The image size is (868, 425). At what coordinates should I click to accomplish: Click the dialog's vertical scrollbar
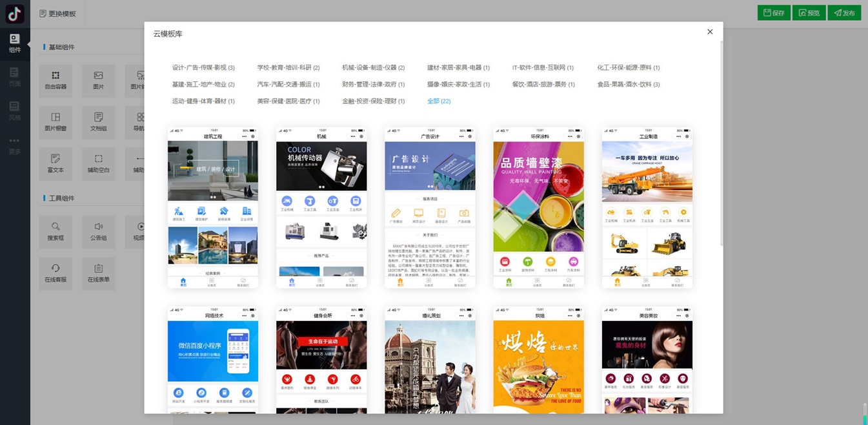(721, 142)
